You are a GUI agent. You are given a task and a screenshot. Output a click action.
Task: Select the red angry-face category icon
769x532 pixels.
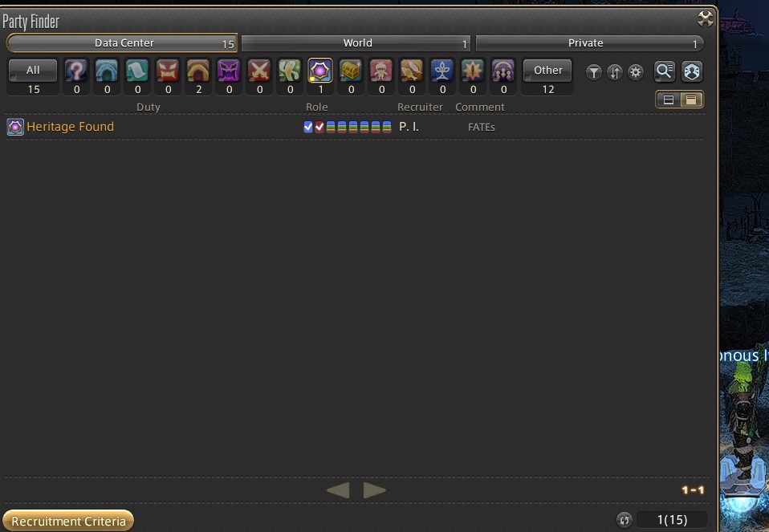pos(168,71)
